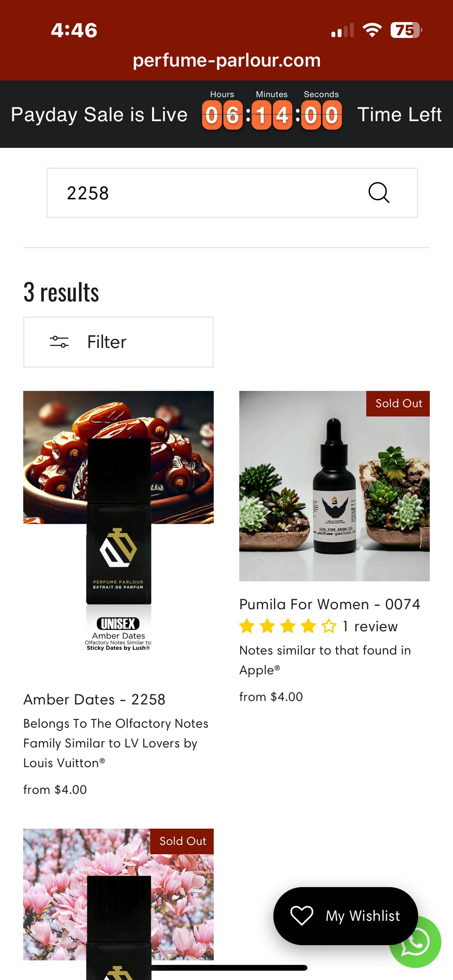This screenshot has height=980, width=453.
Task: Click the filter sliders icon
Action: [x=59, y=342]
